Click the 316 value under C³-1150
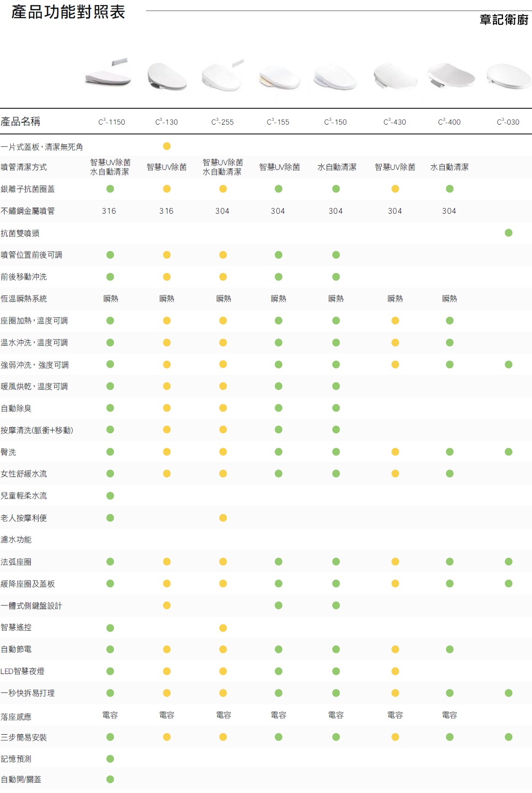Image resolution: width=532 pixels, height=793 pixels. (109, 211)
